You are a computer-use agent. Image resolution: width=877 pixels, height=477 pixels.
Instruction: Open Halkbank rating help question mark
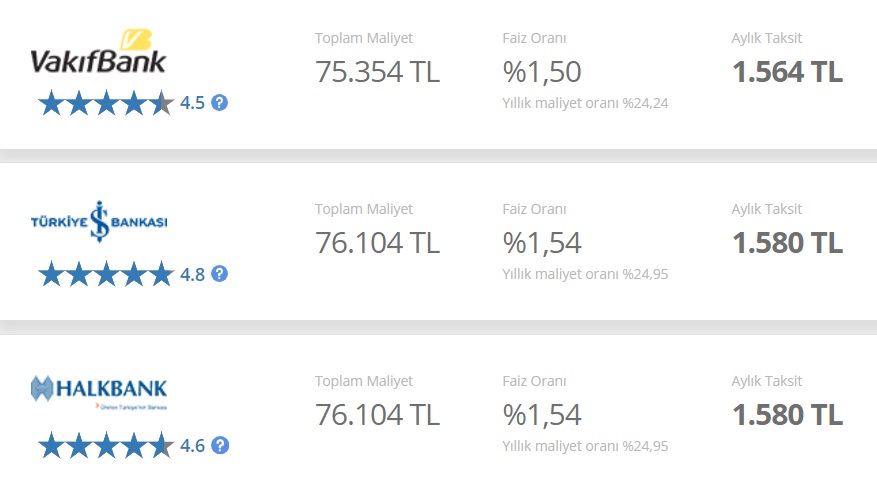click(x=220, y=445)
